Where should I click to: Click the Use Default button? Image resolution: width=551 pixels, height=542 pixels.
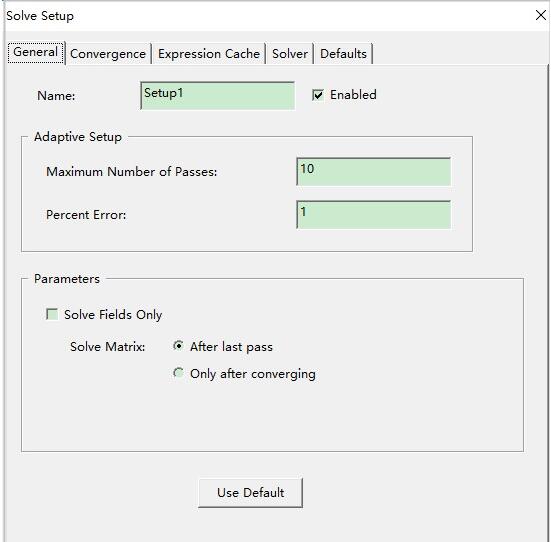251,493
